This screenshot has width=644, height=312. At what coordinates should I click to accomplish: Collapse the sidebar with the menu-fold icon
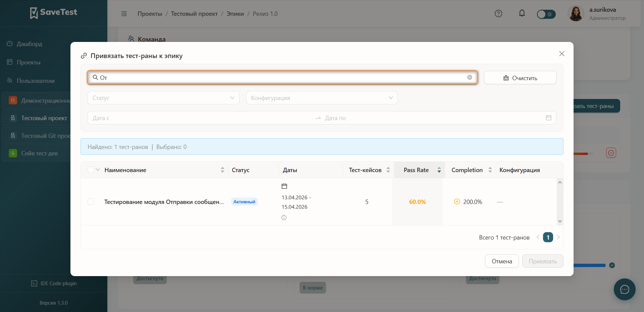[124, 14]
